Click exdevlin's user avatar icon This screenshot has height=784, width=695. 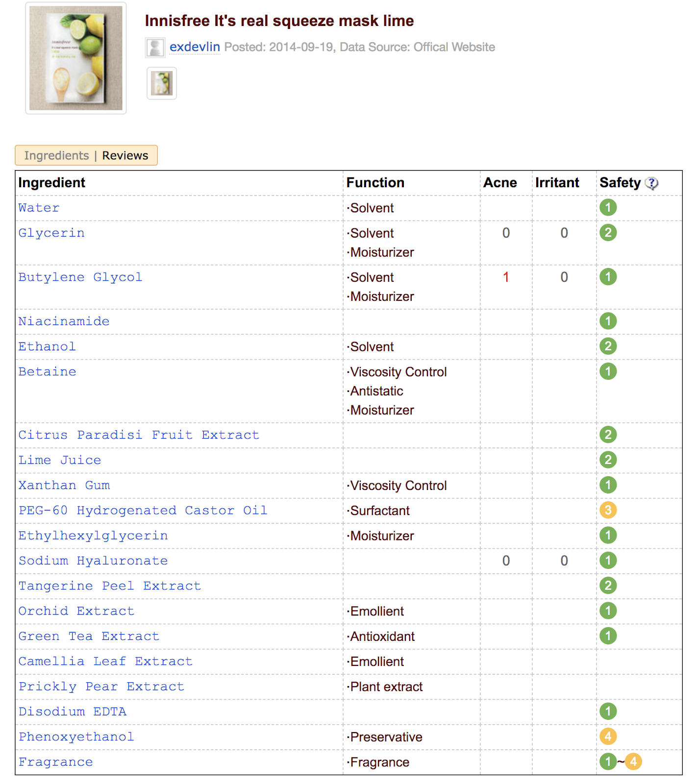[155, 48]
